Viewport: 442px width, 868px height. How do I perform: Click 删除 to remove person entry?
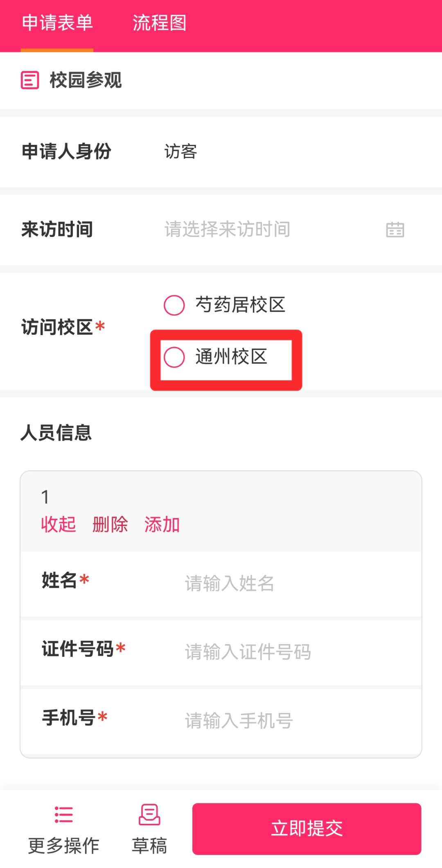click(110, 524)
